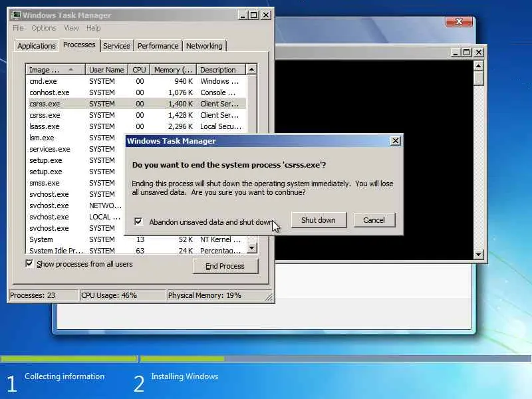Select the lsm.exe process row

pos(75,138)
